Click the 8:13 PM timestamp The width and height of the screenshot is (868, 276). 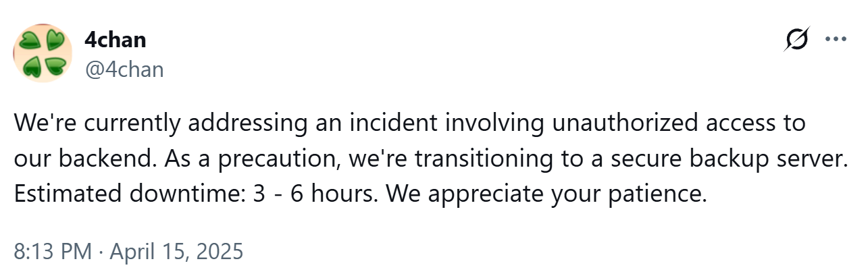click(x=52, y=251)
